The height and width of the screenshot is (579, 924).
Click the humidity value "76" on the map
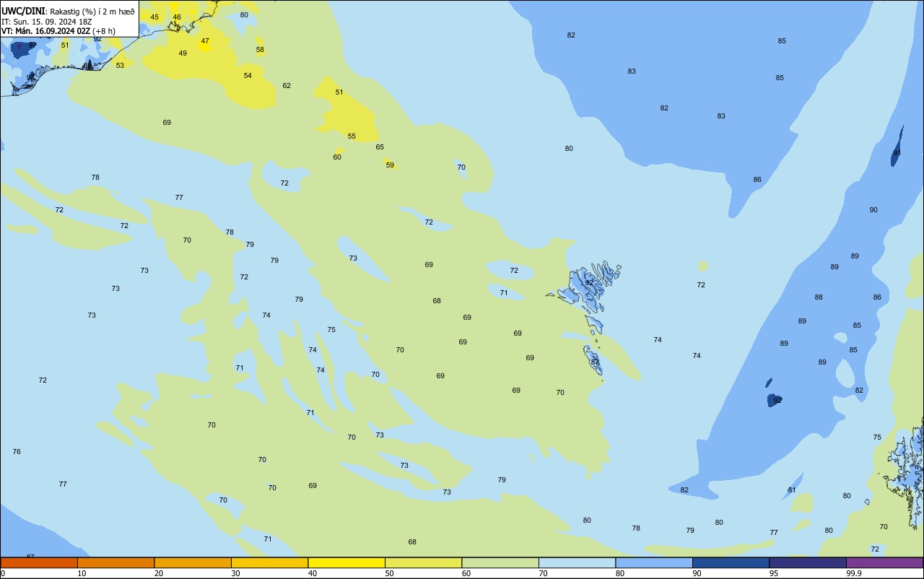[17, 452]
